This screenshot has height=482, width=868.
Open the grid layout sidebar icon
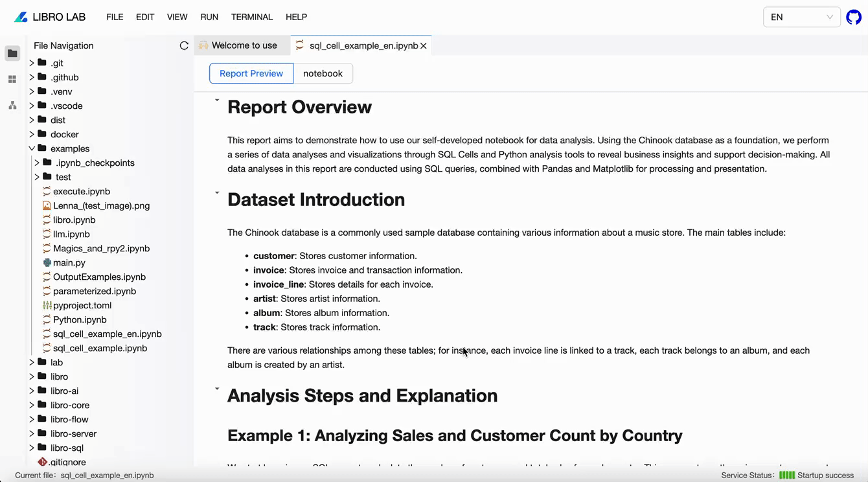click(x=12, y=79)
